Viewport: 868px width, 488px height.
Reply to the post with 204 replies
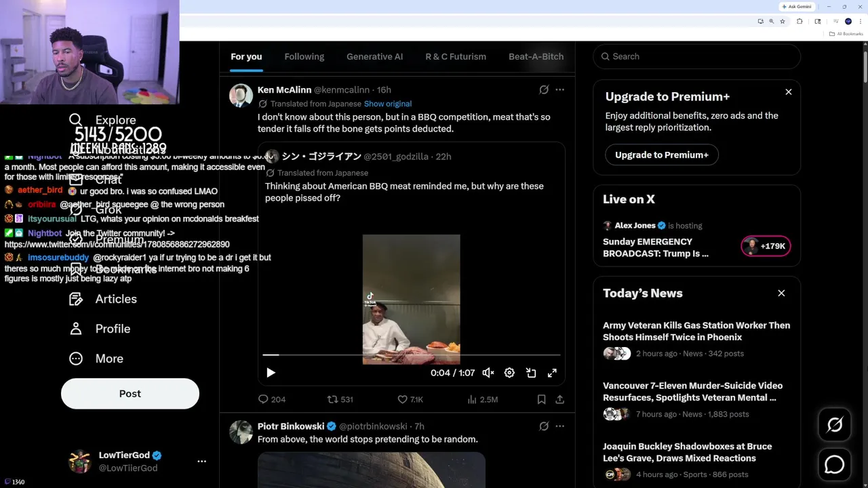pos(272,400)
